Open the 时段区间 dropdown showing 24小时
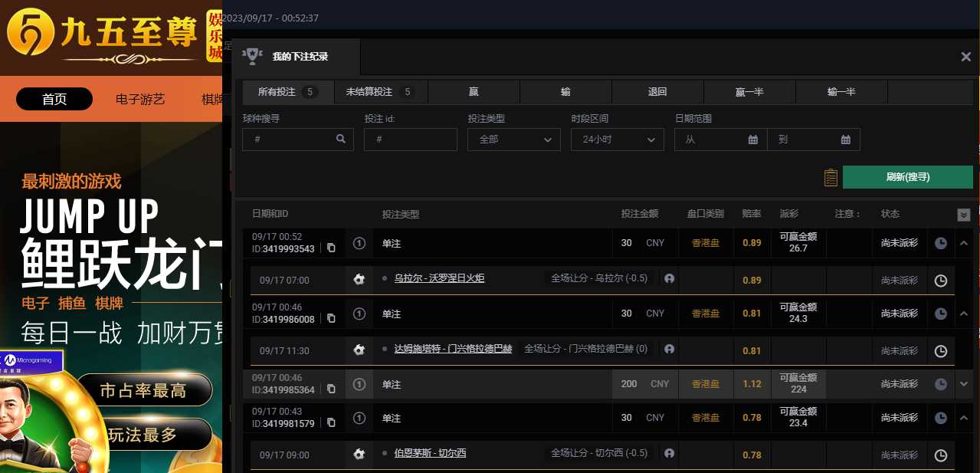This screenshot has height=473, width=980. click(618, 140)
